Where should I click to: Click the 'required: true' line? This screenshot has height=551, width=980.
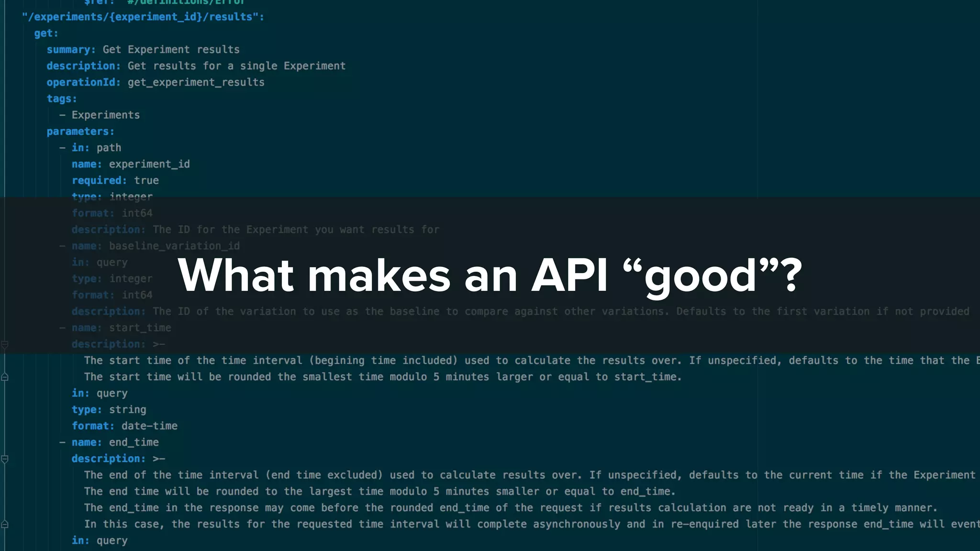coord(115,180)
